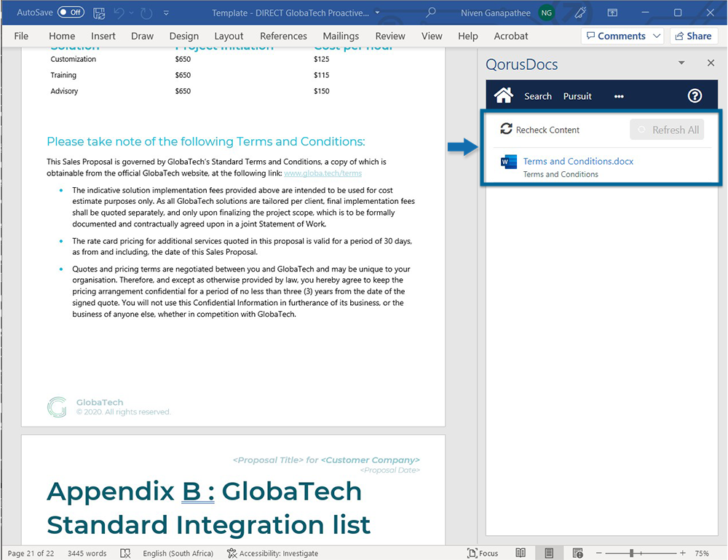Click the 3445 words count
This screenshot has width=728, height=560.
87,553
